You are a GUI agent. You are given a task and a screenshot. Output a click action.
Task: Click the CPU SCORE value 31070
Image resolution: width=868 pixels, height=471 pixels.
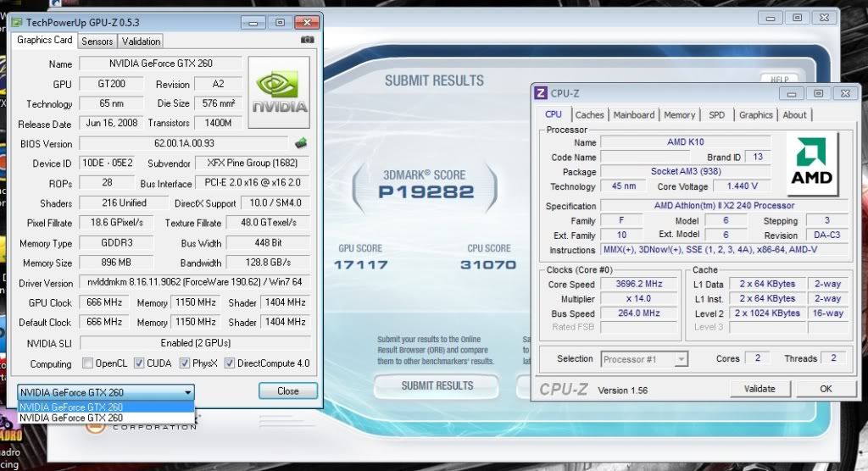tap(488, 265)
